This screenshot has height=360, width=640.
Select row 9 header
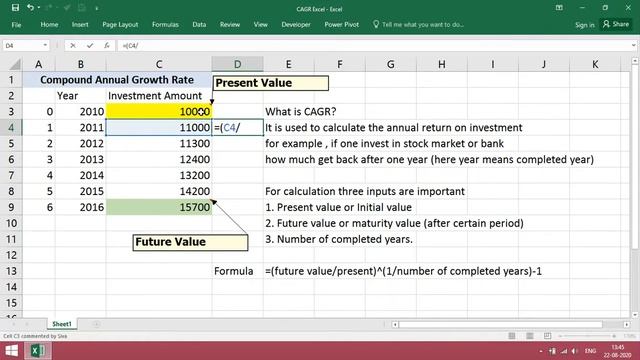point(11,207)
